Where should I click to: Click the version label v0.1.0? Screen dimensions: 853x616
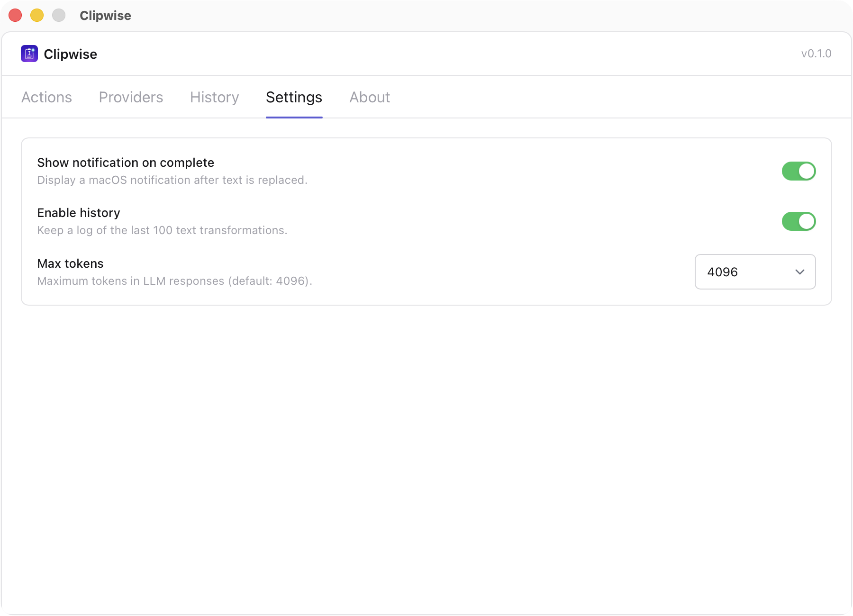click(816, 54)
